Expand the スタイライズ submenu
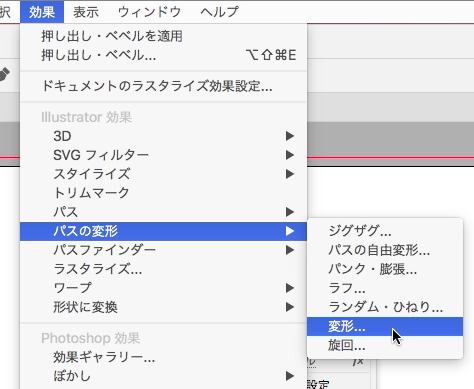 tap(163, 174)
